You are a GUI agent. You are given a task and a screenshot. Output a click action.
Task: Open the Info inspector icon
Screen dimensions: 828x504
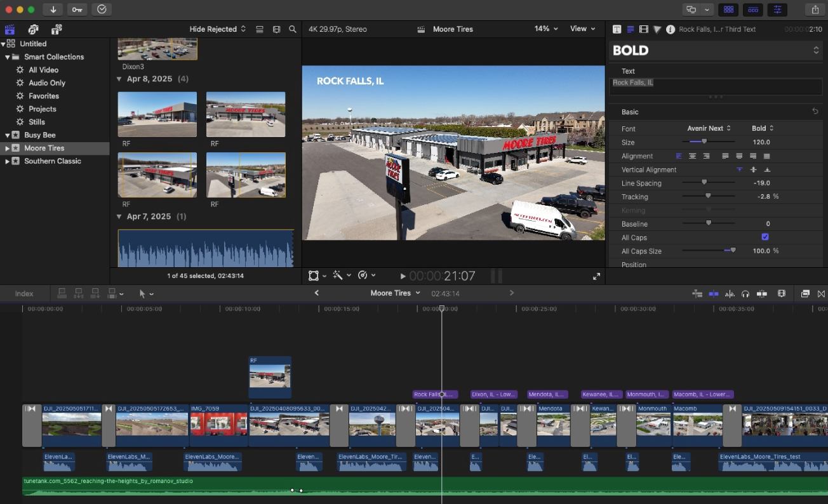click(671, 29)
